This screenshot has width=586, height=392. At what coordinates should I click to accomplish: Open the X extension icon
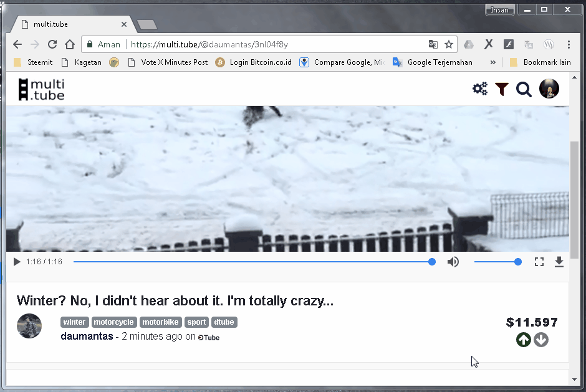489,44
